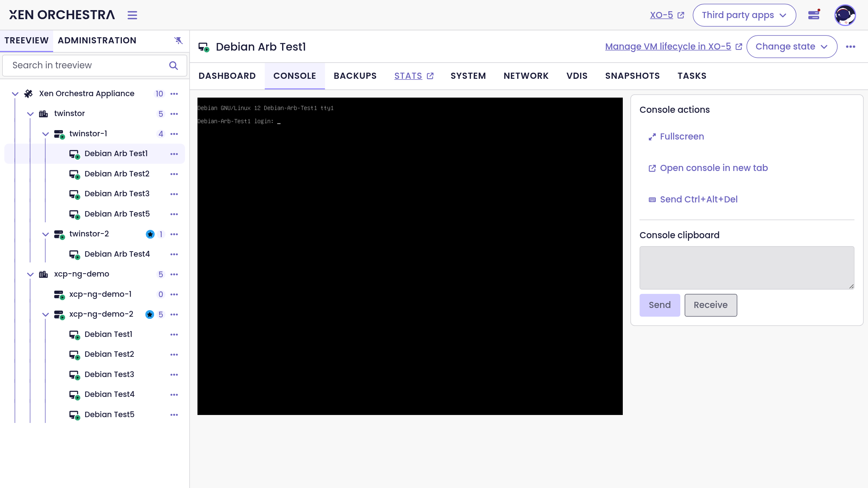Open more options for xcp-ng-demo-1 host

(x=174, y=295)
